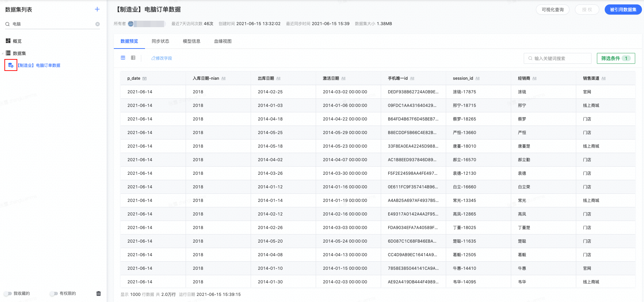Click the 出库日期 column type icon
644x302 pixels.
[x=278, y=78]
